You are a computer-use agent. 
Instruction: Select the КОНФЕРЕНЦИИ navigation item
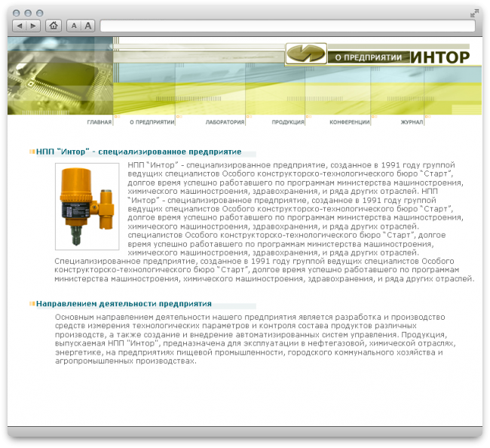point(350,121)
